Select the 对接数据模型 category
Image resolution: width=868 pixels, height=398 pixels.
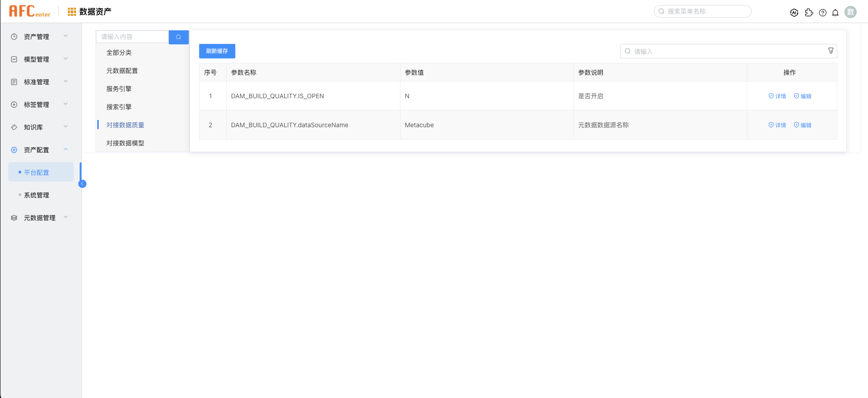[125, 143]
